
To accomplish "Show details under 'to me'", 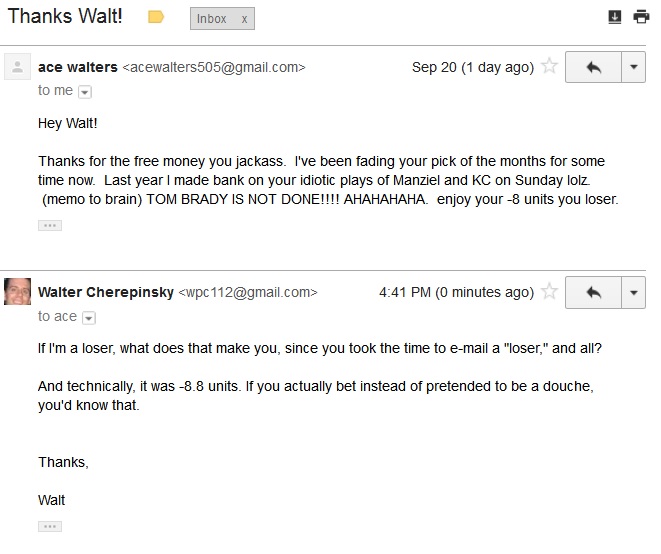I will 85,92.
